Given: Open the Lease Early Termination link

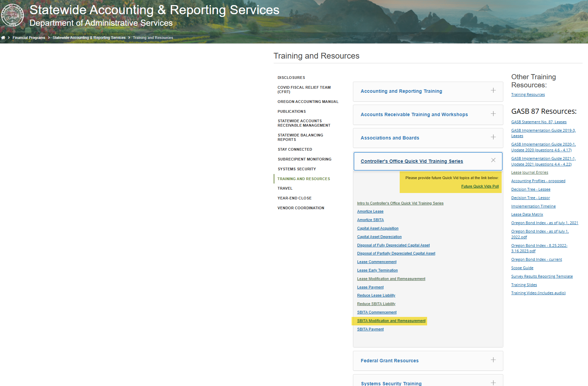Looking at the screenshot, I should tap(377, 270).
